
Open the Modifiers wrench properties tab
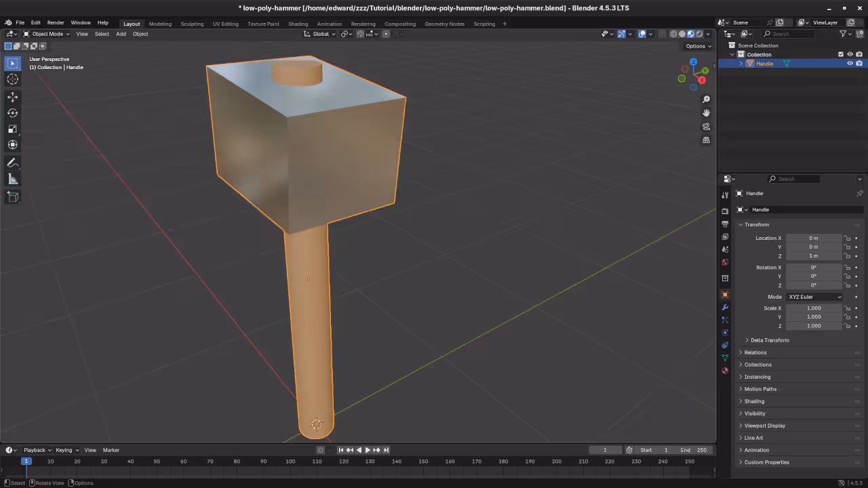(x=725, y=308)
